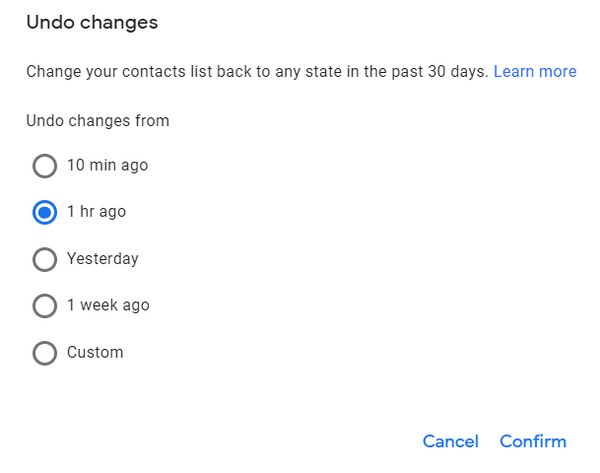The height and width of the screenshot is (473, 600).
Task: Click the 'Undo changes from' section label
Action: [98, 121]
